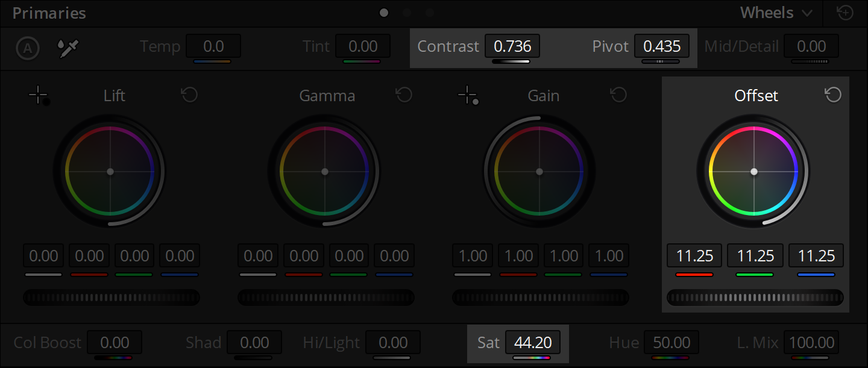Click the Pivot label
Viewport: 868px width, 368px height.
click(610, 46)
